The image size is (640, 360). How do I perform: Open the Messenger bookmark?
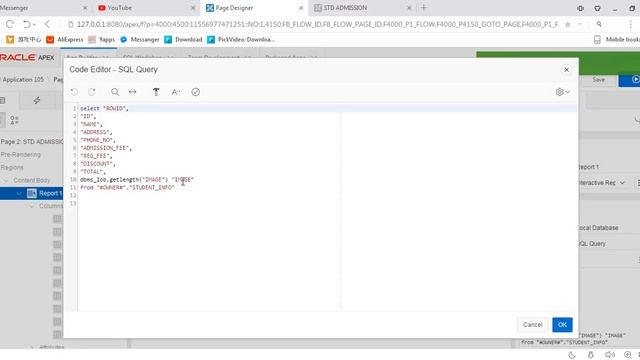click(x=139, y=40)
